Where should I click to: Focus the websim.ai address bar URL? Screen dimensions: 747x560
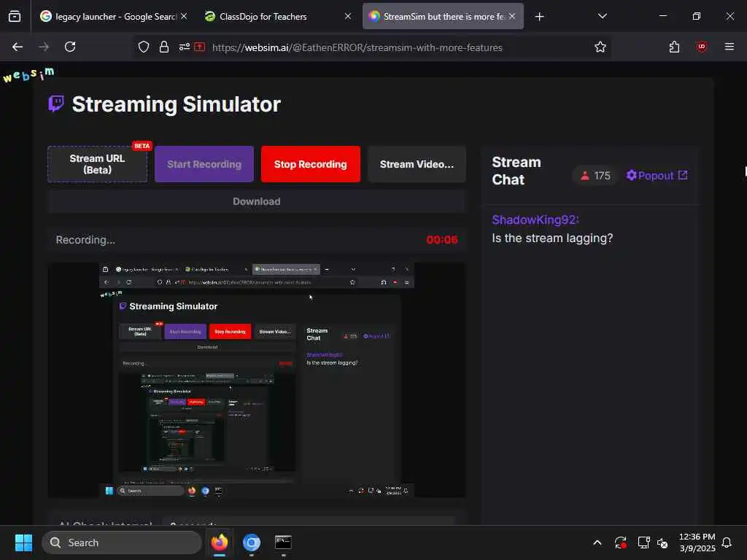coord(357,47)
